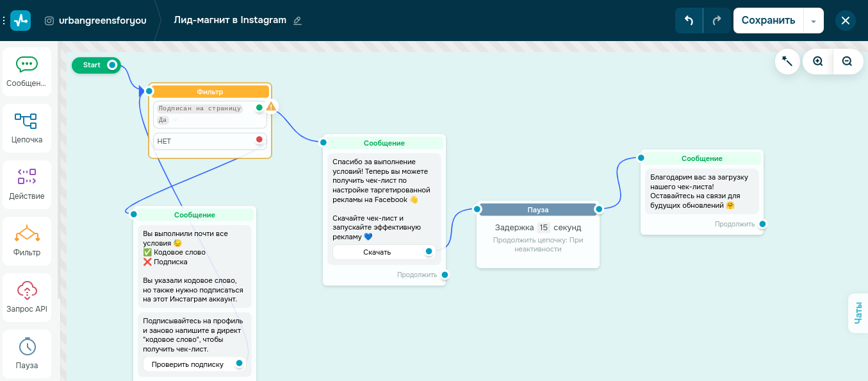Edit flow name with the pencil icon
This screenshot has width=868, height=381.
[297, 21]
